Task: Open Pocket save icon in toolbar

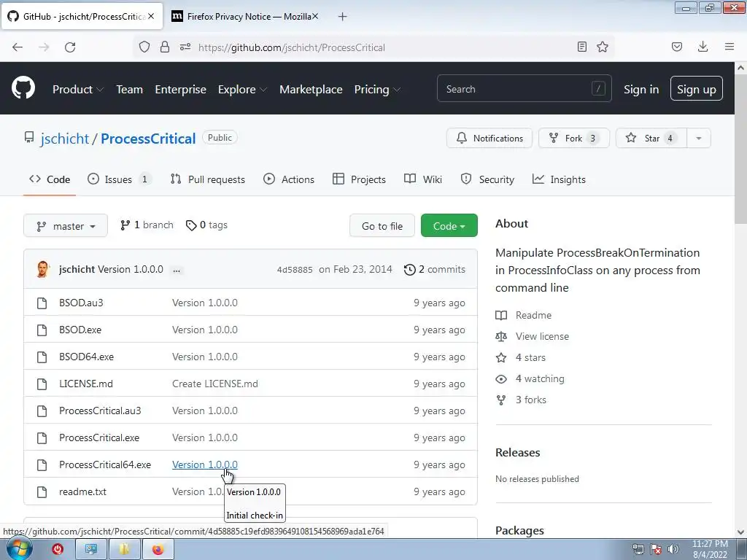Action: coord(677,47)
